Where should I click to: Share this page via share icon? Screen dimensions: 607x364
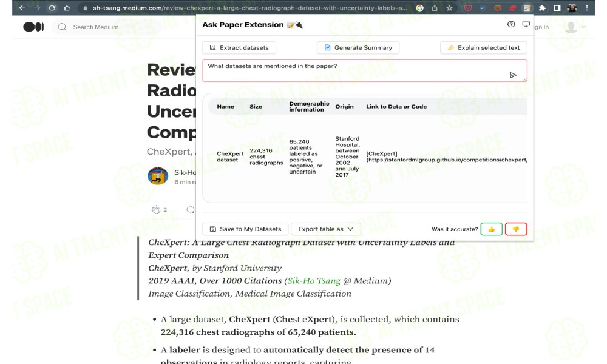435,8
